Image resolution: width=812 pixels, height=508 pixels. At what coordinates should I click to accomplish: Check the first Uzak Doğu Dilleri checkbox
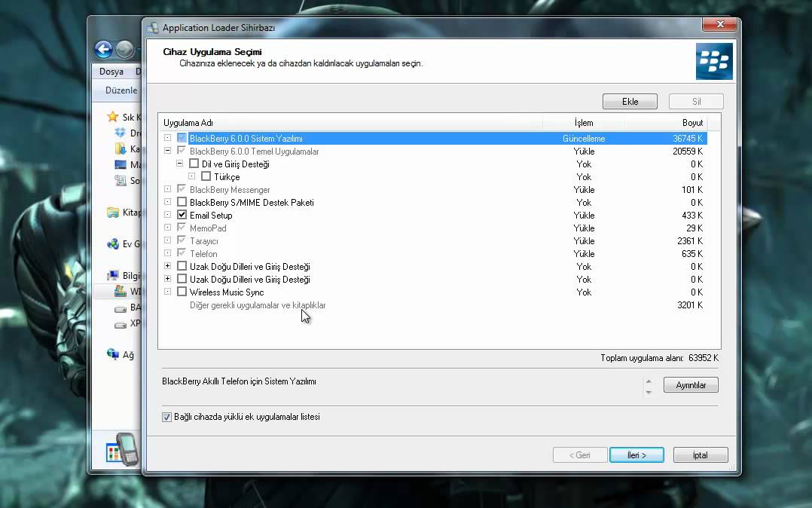click(x=182, y=266)
